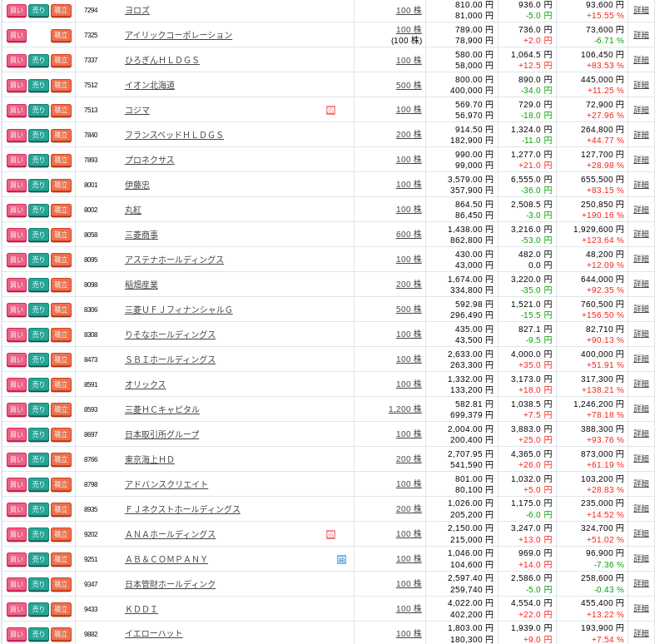Open the 稲畑産業 stock link
The height and width of the screenshot is (644, 655).
point(141,285)
